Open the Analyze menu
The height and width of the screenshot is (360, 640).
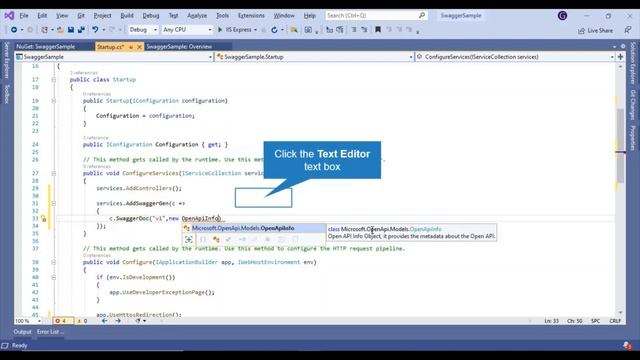pyautogui.click(x=197, y=16)
